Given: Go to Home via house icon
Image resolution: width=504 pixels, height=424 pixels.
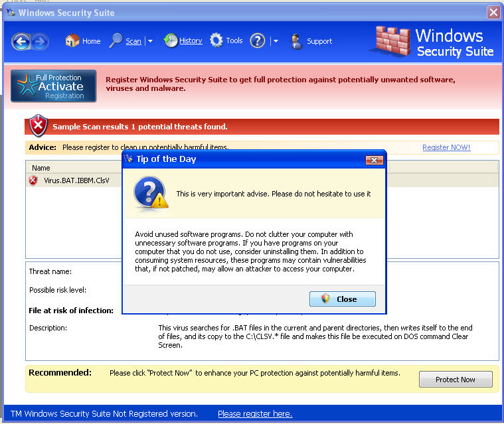Looking at the screenshot, I should coord(72,40).
